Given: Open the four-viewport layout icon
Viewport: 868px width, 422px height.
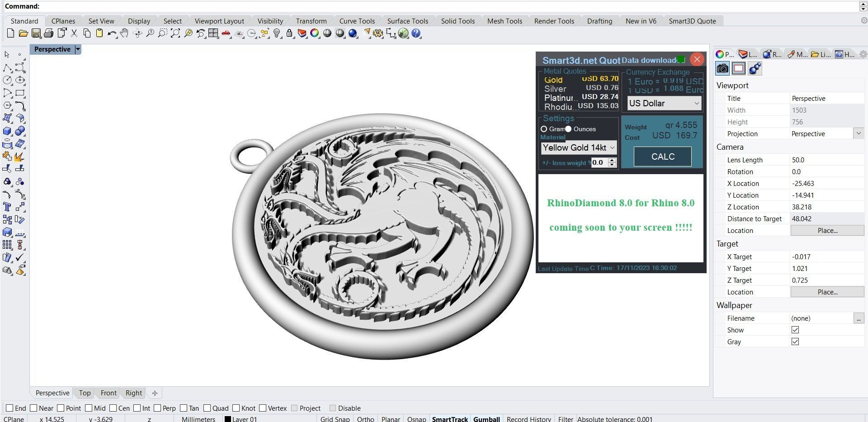Looking at the screenshot, I should (x=213, y=33).
